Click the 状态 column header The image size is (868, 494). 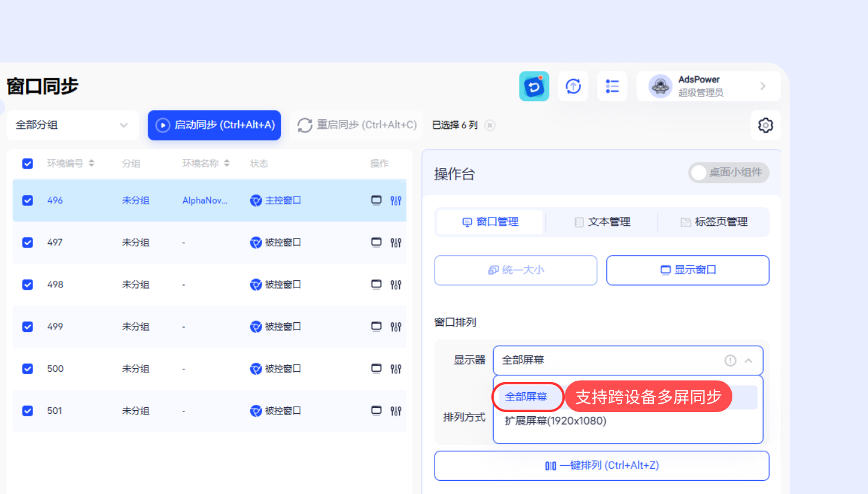point(259,163)
